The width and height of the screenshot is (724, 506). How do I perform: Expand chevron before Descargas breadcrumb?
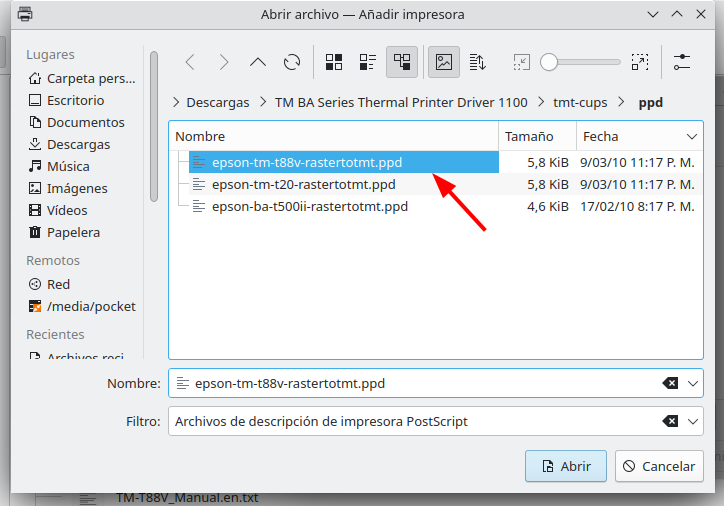tap(176, 102)
